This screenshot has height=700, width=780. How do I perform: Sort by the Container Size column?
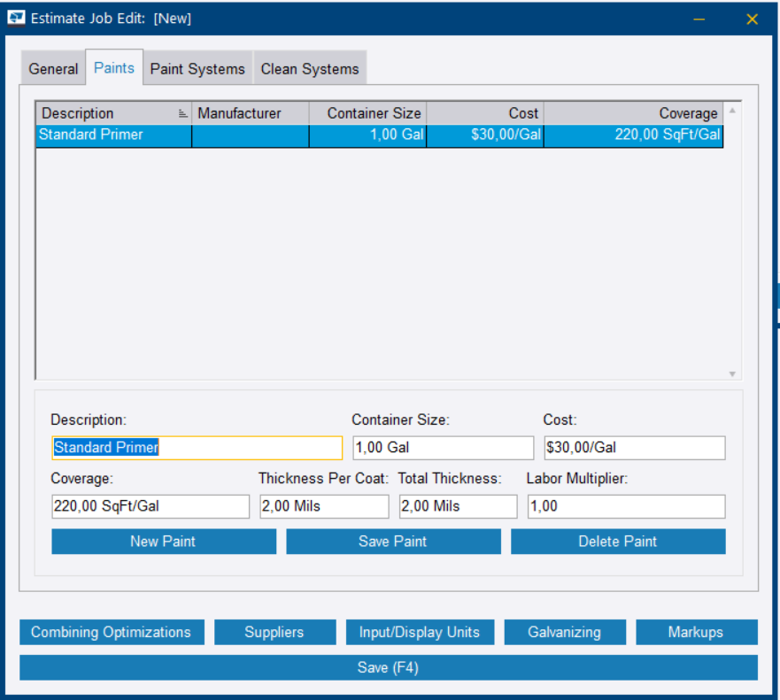[x=367, y=113]
